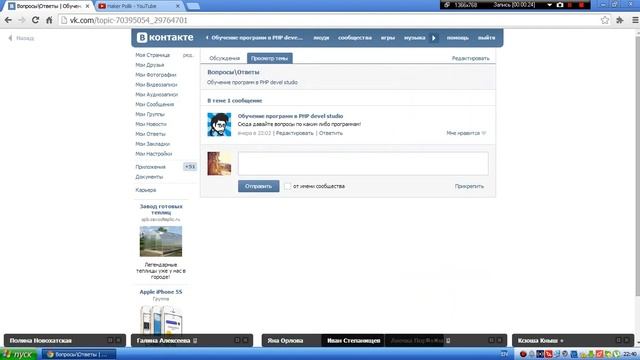Close the Вопросы\Ответы browser tab
The image size is (640, 360).
pos(87,6)
